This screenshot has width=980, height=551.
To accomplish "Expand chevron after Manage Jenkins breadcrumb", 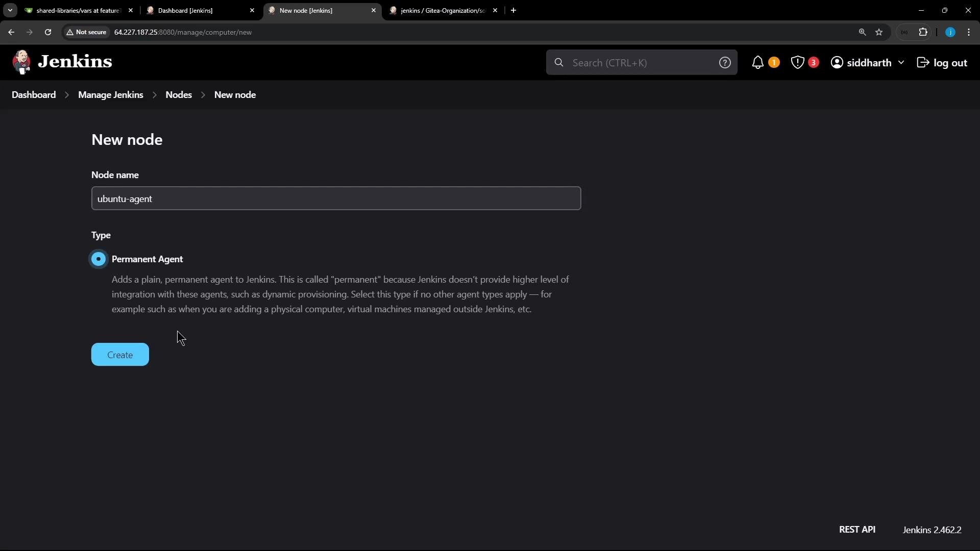I will [154, 95].
